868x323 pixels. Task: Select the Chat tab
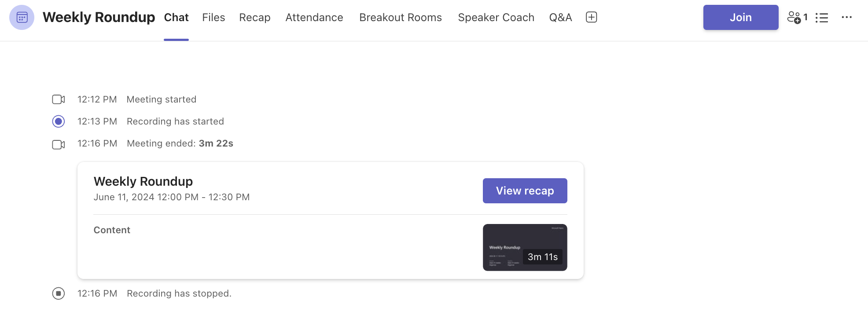176,17
